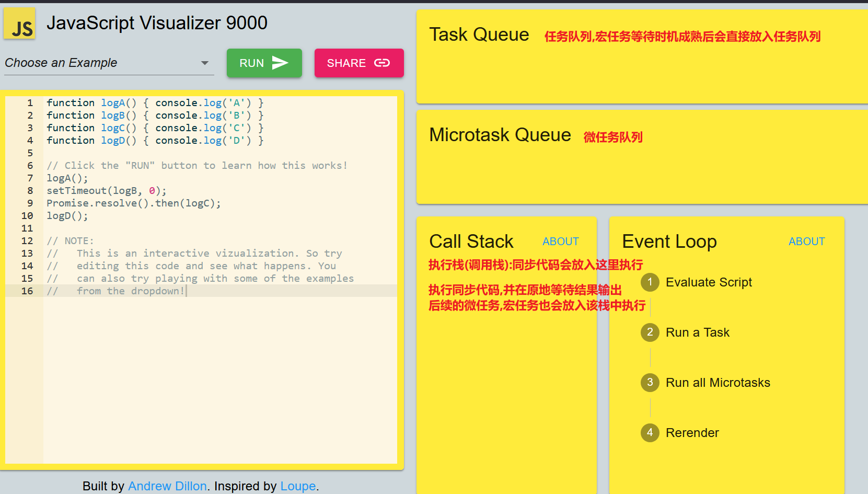
Task: Click line number 16 in the gutter
Action: pos(27,291)
